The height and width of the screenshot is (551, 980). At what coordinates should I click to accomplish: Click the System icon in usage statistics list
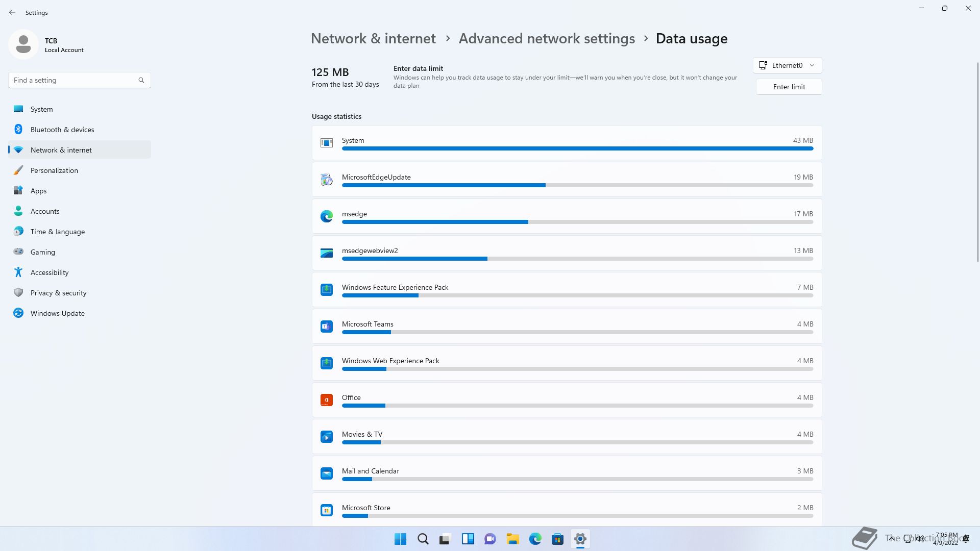tap(327, 143)
